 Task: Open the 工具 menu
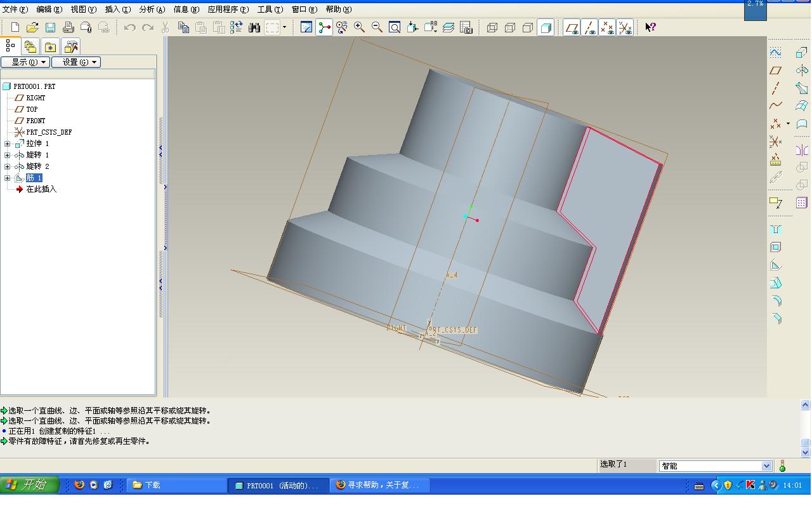click(x=270, y=10)
